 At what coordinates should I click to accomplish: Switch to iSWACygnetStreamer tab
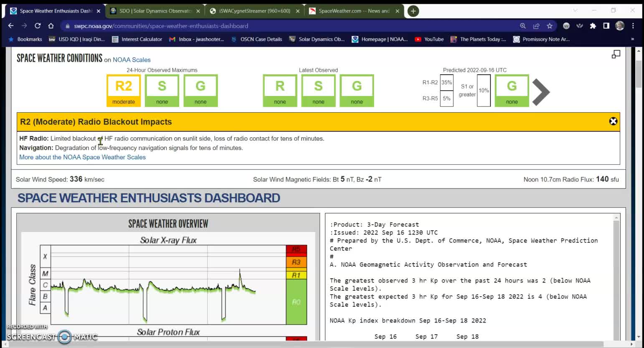point(254,11)
